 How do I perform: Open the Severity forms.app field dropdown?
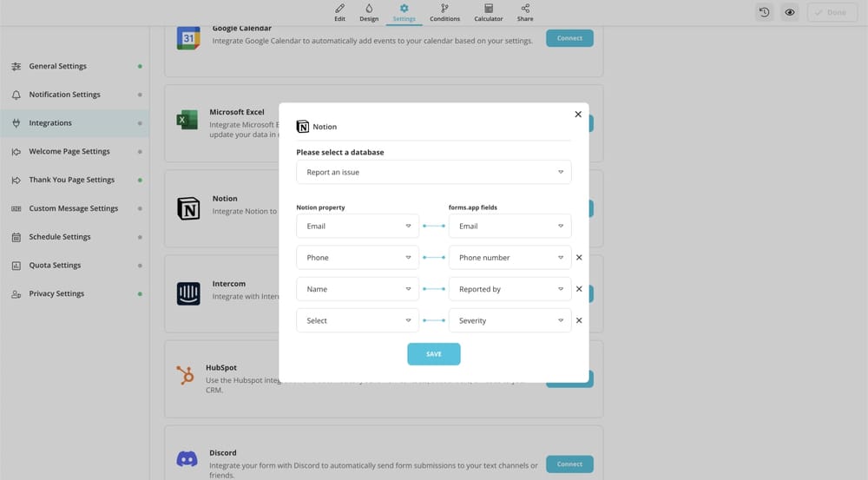click(x=510, y=320)
